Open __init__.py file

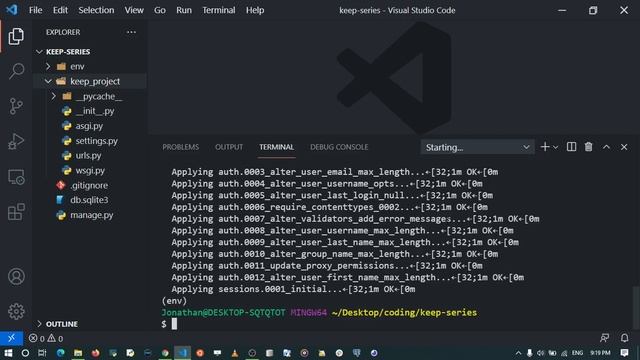pos(95,111)
